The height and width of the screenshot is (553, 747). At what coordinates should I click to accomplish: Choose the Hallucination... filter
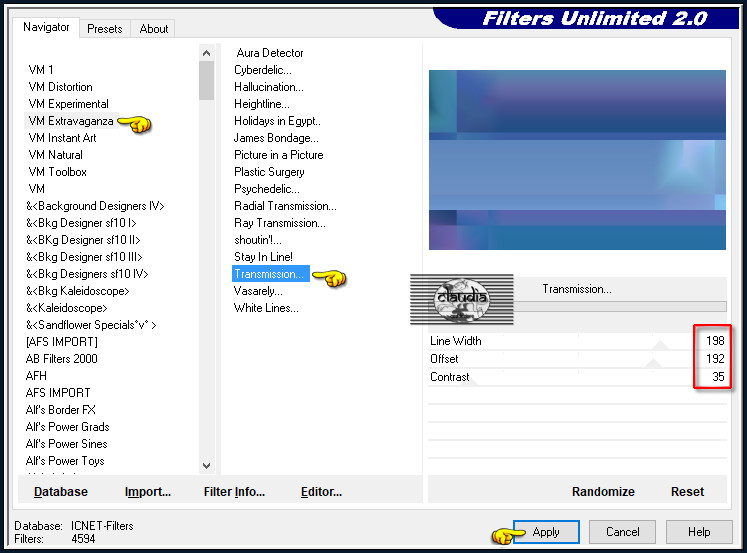point(269,87)
